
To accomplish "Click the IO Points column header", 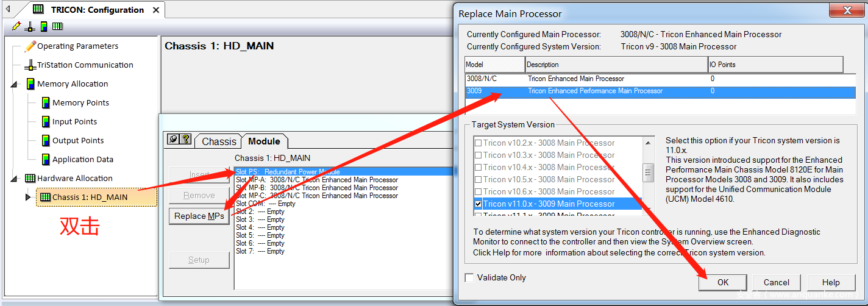I will click(x=775, y=64).
